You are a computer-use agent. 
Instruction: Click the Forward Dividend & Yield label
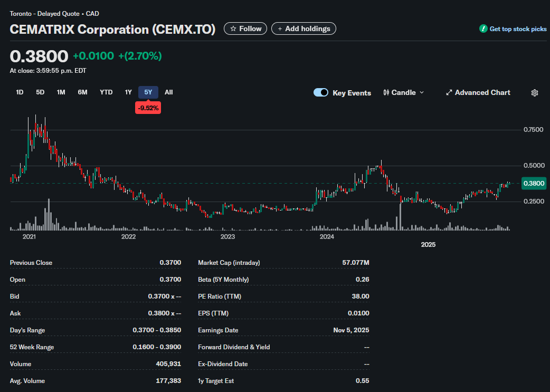click(234, 347)
